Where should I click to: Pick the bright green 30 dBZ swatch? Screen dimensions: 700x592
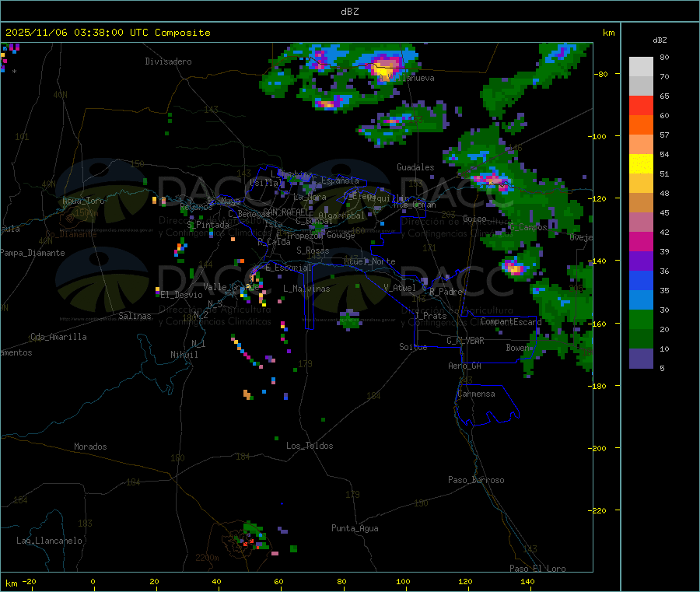coord(641,319)
